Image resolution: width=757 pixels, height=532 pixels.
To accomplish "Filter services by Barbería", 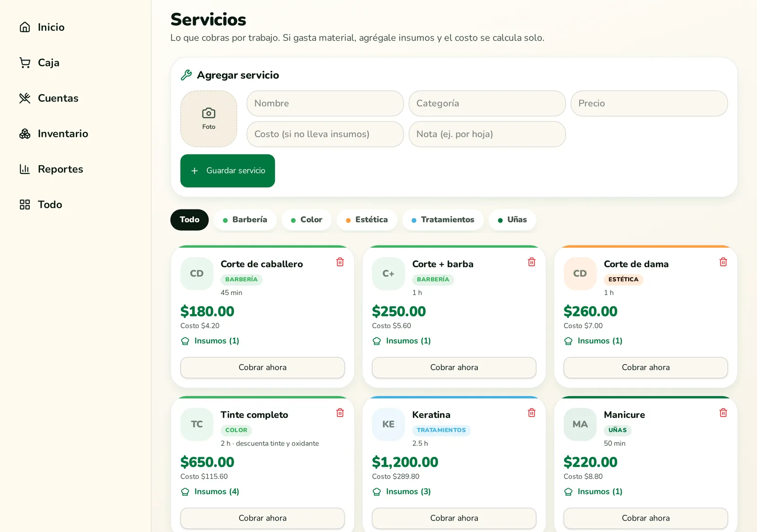I will pos(245,220).
